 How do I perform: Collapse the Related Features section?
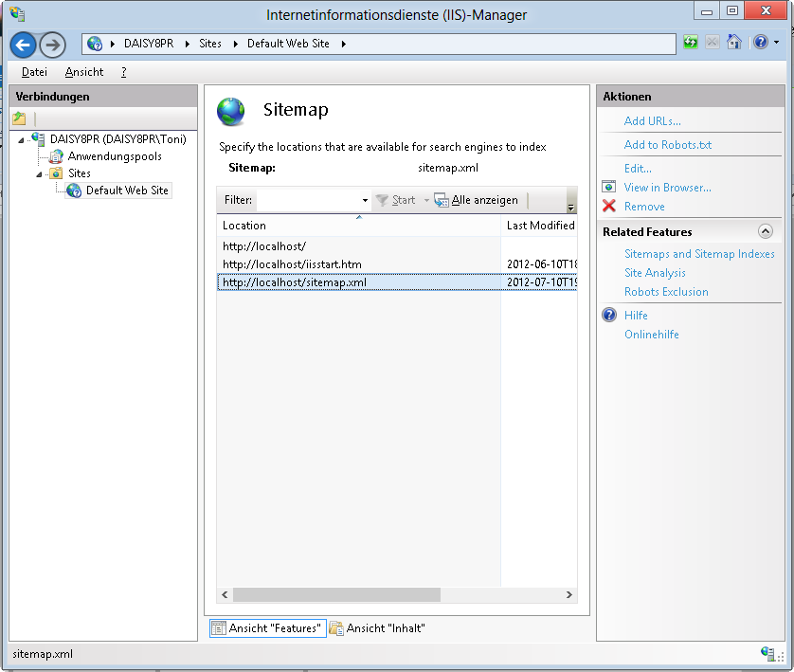pyautogui.click(x=766, y=231)
